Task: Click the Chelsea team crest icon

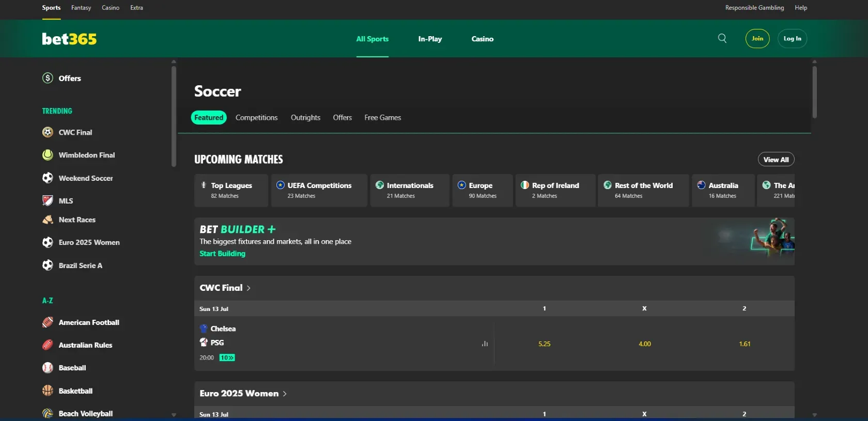Action: [204, 329]
